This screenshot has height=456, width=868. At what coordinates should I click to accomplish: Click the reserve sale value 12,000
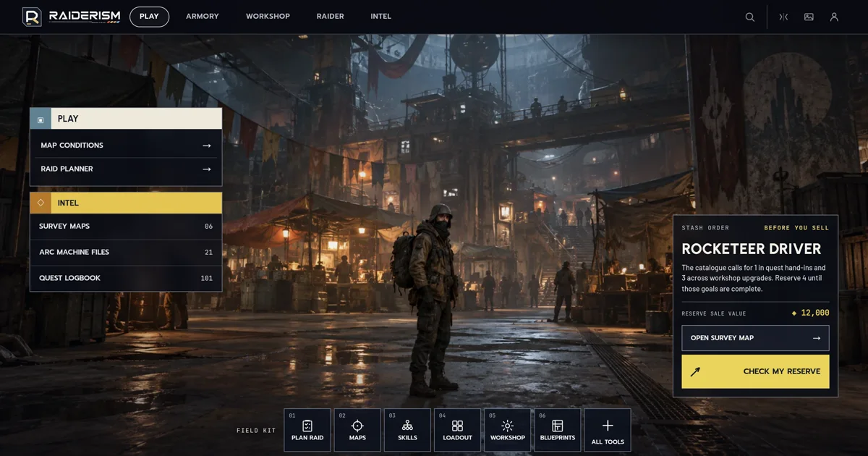(811, 313)
